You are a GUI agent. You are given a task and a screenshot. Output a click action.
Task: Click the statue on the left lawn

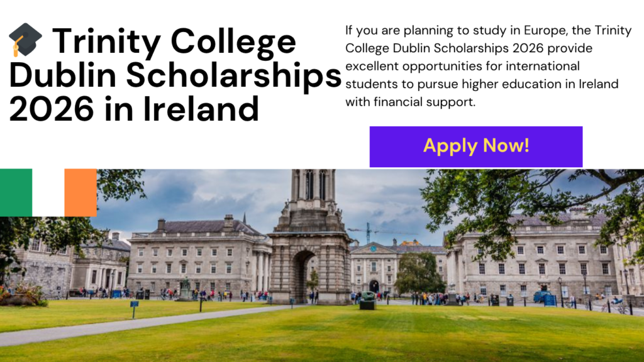tap(186, 289)
